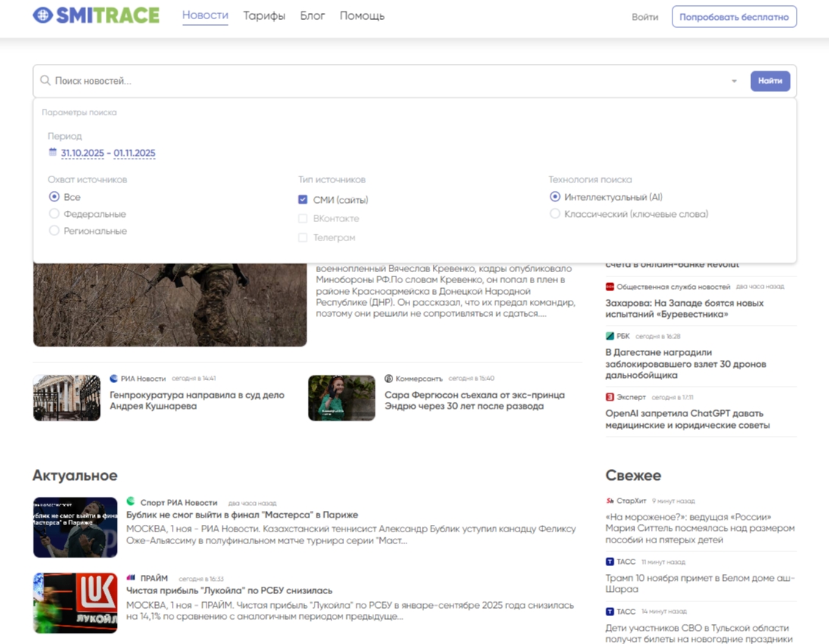
Task: Open the Лукойл article thumbnail
Action: coord(75,603)
